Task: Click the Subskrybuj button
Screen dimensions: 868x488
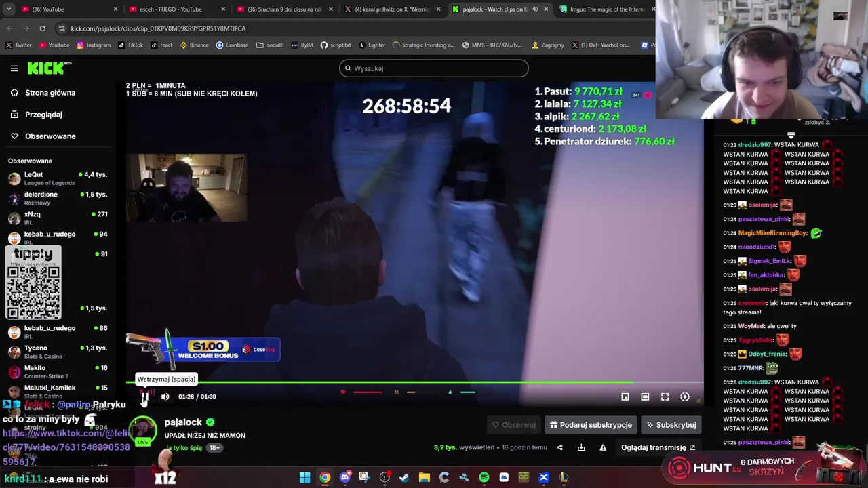Action: click(671, 425)
